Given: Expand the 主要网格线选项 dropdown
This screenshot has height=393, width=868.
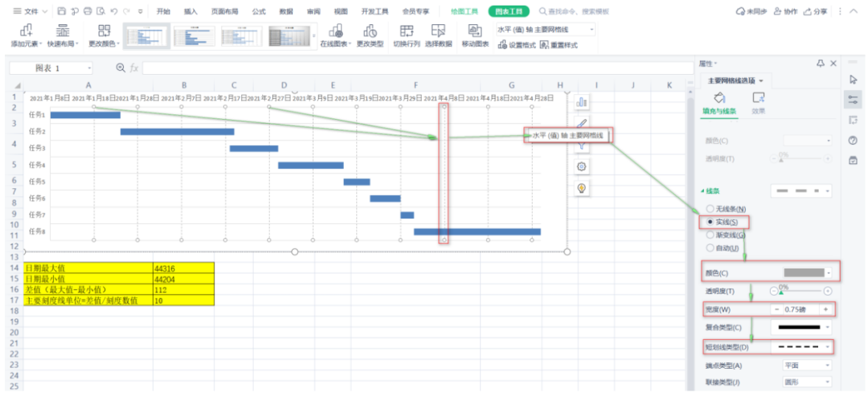Looking at the screenshot, I should coord(761,81).
